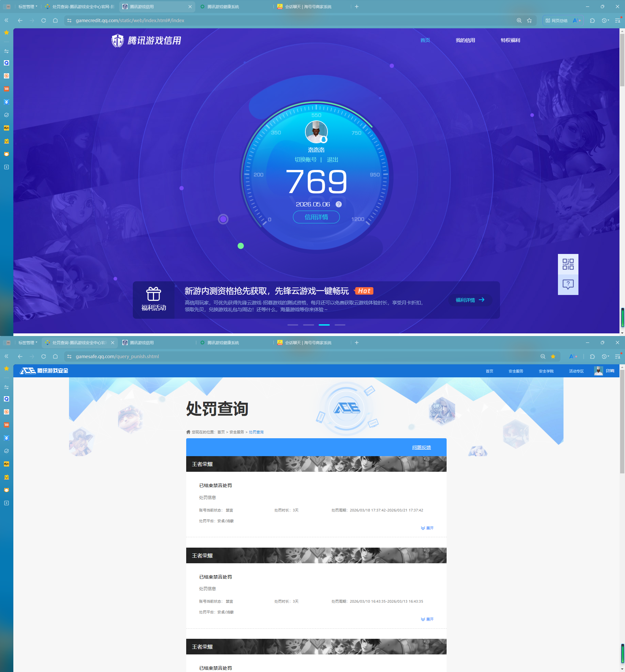The width and height of the screenshot is (625, 672).
Task: Click the reload icon in the bottom browser window
Action: click(44, 357)
